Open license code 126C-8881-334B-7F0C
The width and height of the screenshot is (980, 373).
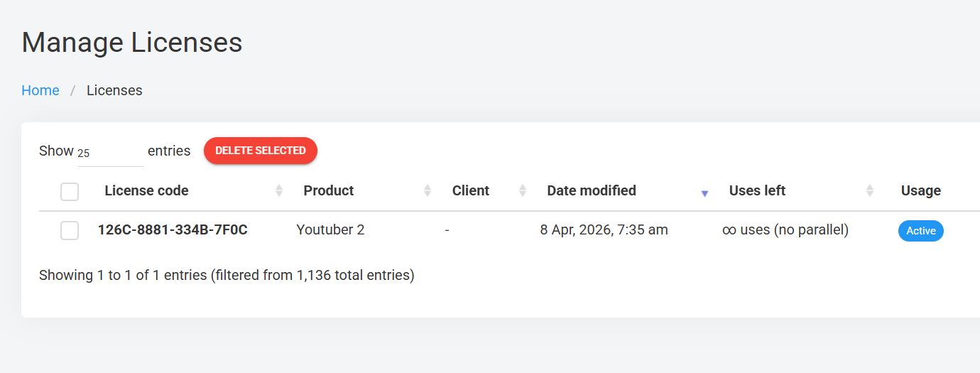(x=173, y=230)
